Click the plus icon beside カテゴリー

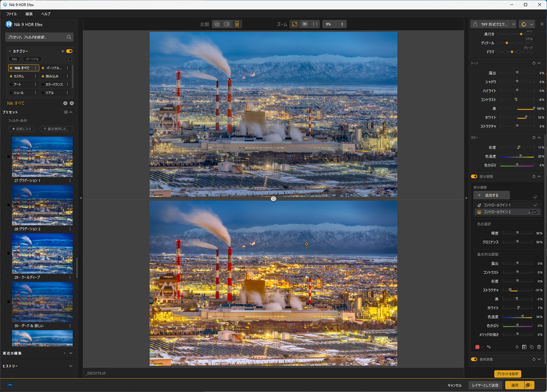(x=63, y=51)
